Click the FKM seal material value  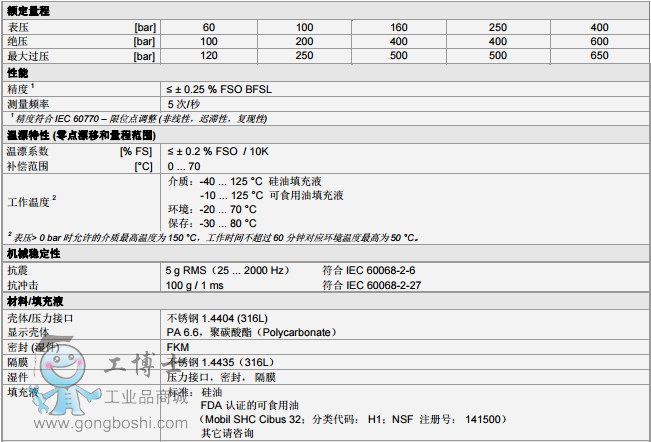[179, 347]
